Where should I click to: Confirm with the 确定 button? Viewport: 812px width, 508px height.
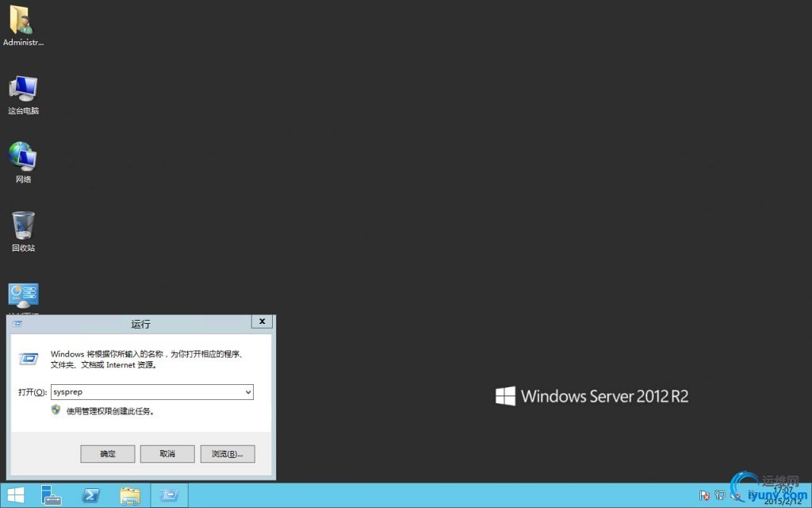point(108,453)
